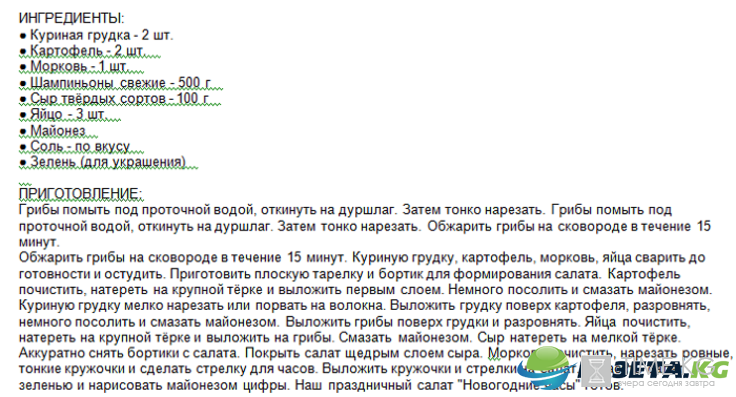Viewport: 736px width, 397px height.
Task: Click the heading 'ИНГРЕДИЕНТЫ:'
Action: [71, 18]
